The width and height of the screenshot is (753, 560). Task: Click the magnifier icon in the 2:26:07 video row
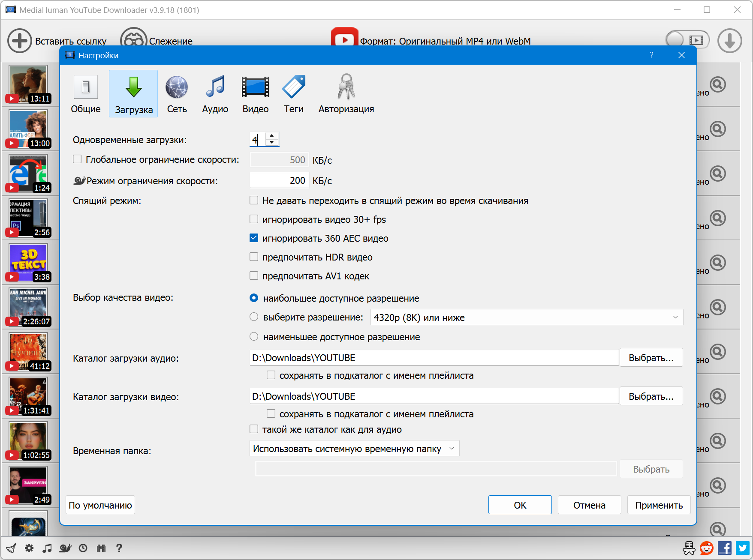coord(718,308)
